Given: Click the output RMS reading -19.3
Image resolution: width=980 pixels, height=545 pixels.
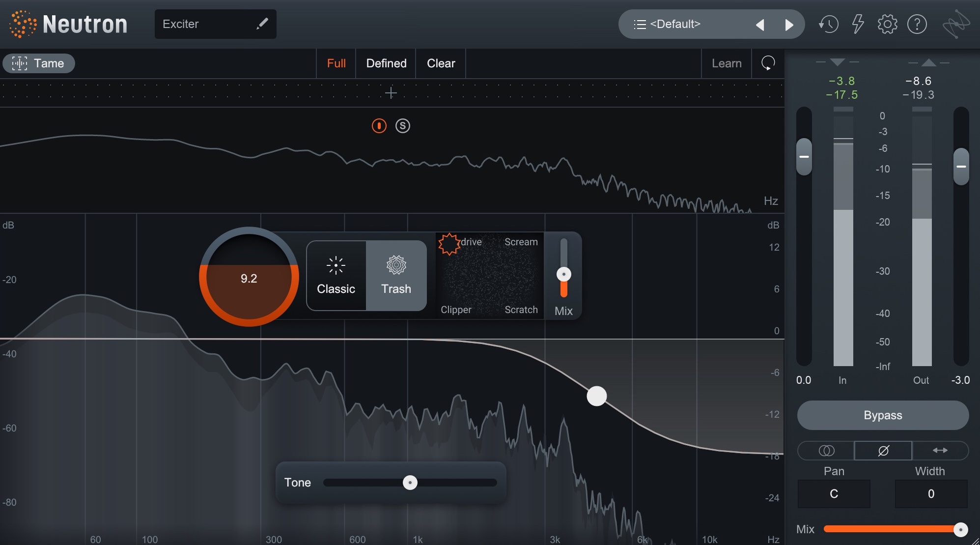Looking at the screenshot, I should point(918,94).
